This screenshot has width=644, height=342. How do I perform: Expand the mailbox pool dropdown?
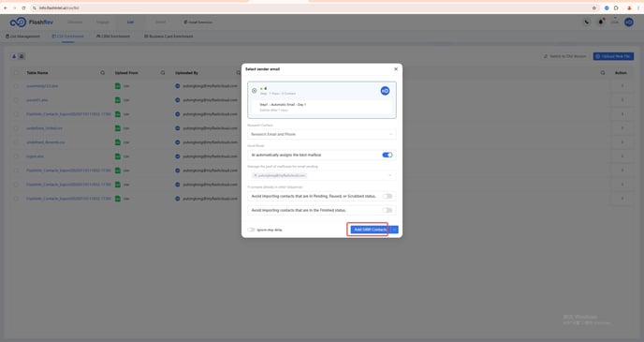[389, 175]
